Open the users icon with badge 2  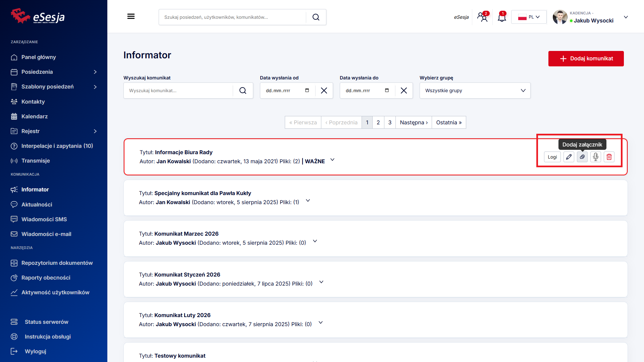click(x=483, y=17)
